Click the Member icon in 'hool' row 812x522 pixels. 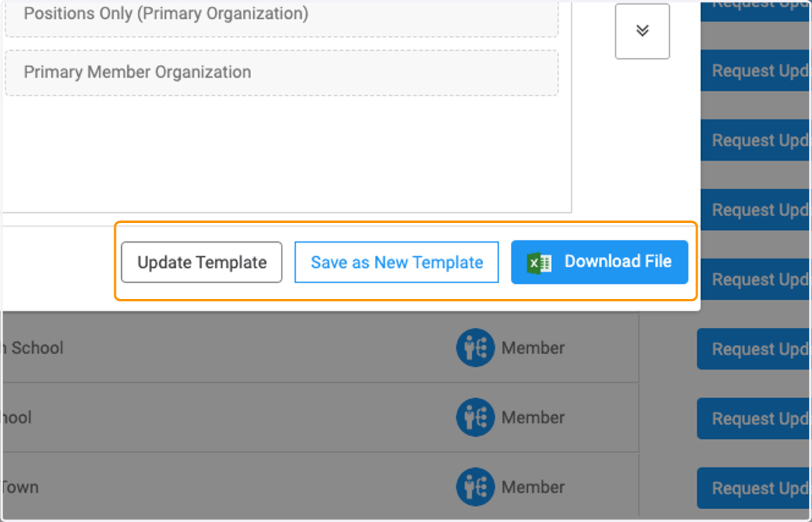tap(475, 417)
